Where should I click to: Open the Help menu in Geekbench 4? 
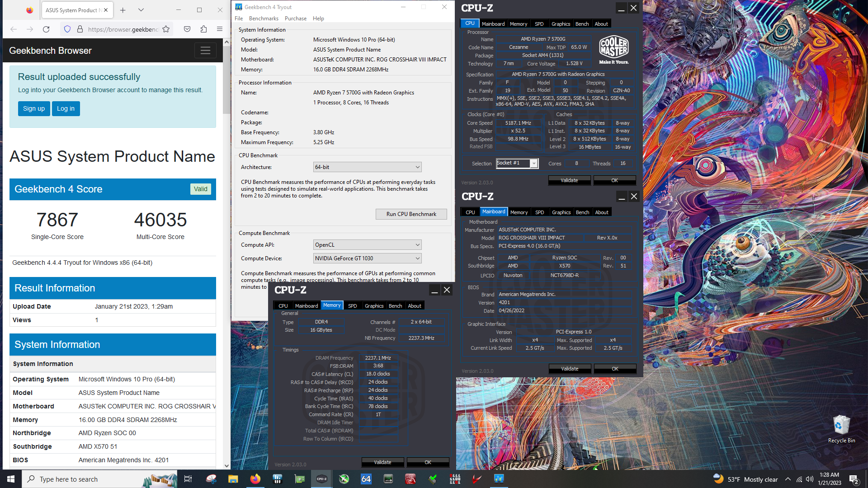(318, 19)
